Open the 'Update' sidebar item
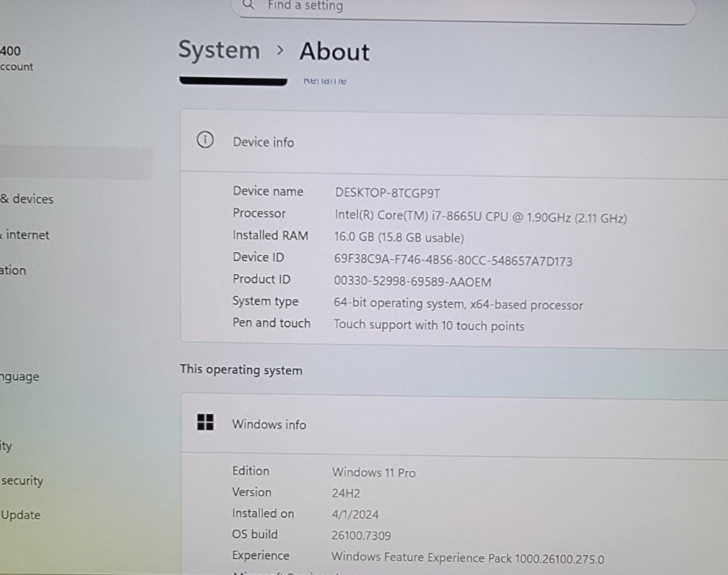728x575 pixels. coord(20,515)
